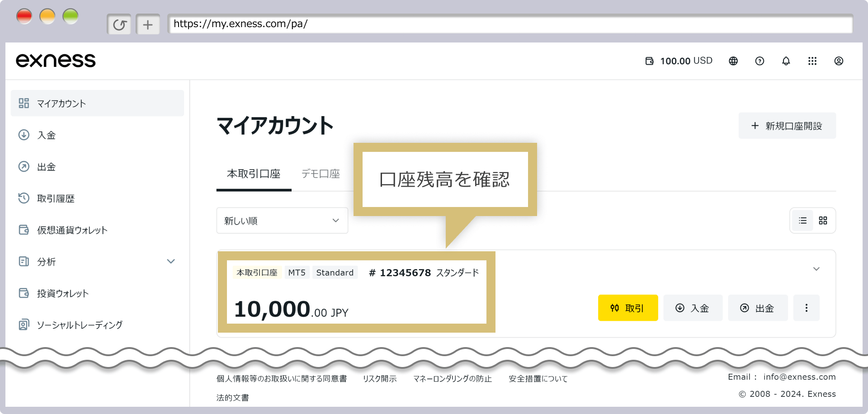Open the apps grid menu icon
868x414 pixels.
click(x=812, y=61)
